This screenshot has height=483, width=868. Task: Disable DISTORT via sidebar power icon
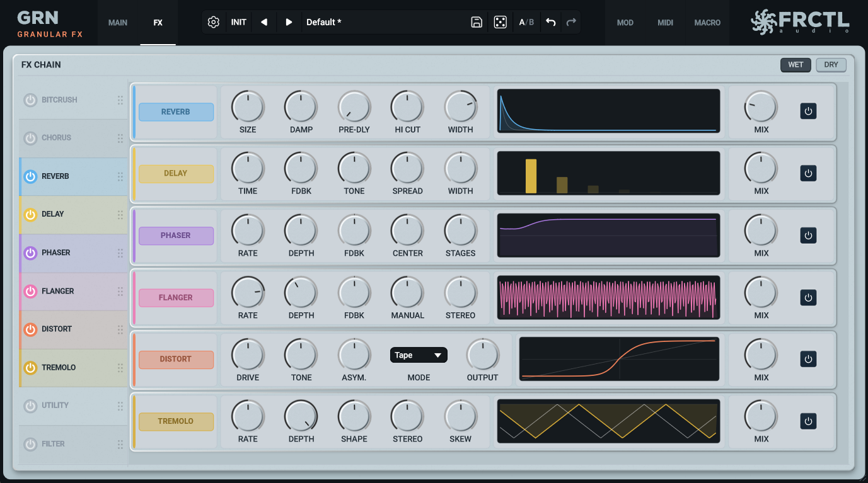click(x=30, y=329)
